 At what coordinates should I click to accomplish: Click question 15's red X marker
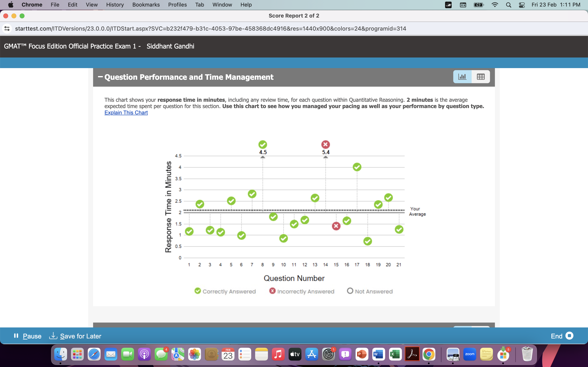[336, 226]
